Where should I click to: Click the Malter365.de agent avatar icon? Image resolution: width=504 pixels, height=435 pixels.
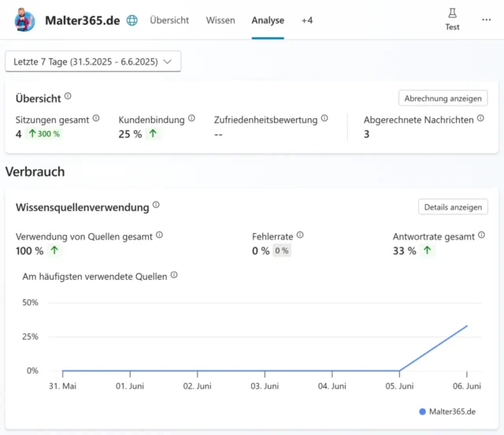[x=24, y=20]
